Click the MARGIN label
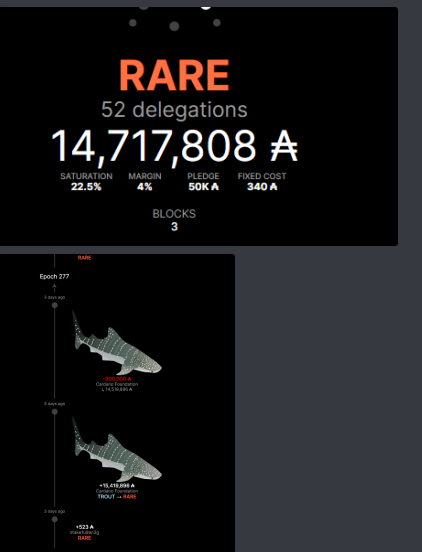 tap(145, 176)
